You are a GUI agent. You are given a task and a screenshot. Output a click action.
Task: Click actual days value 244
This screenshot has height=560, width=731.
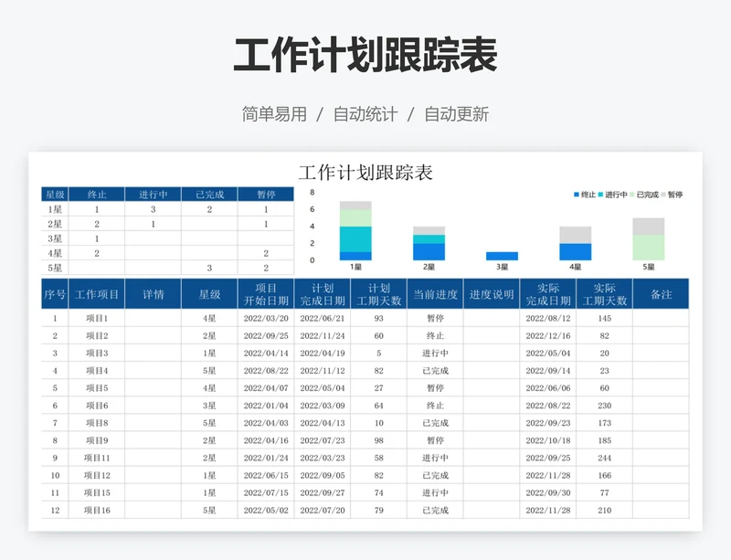605,458
